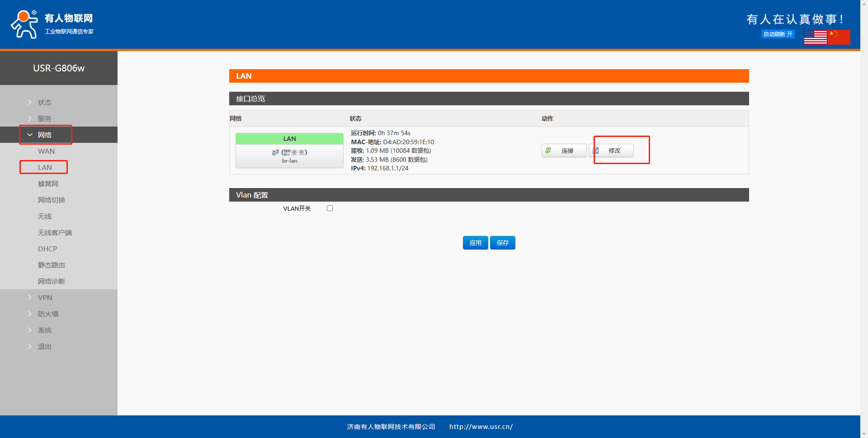The height and width of the screenshot is (438, 868).
Task: Expand the 退出 sidebar menu
Action: 45,347
